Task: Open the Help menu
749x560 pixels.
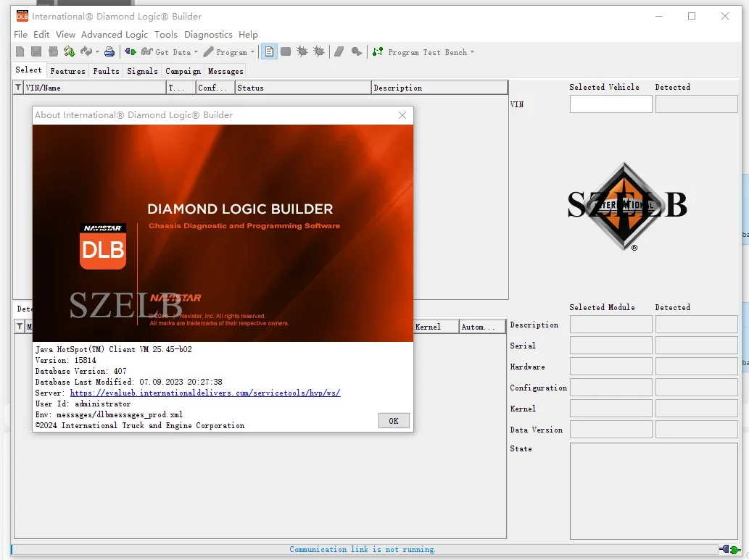Action: [x=248, y=34]
